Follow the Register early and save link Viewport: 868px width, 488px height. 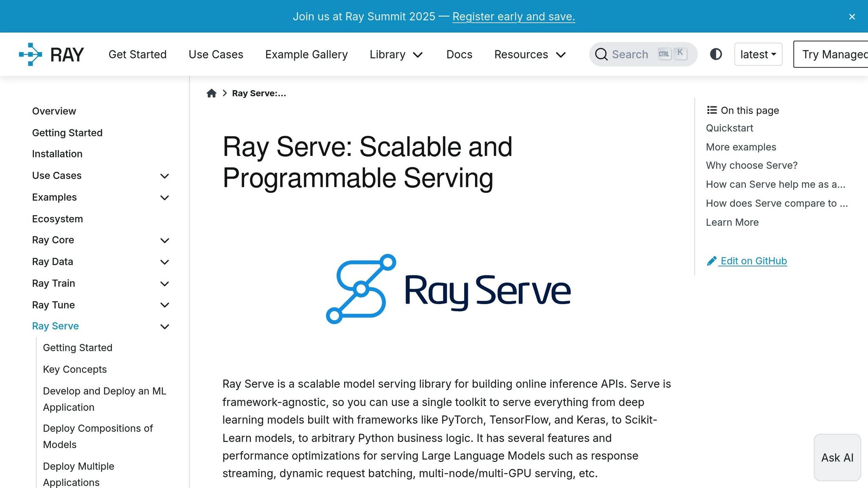click(x=513, y=17)
